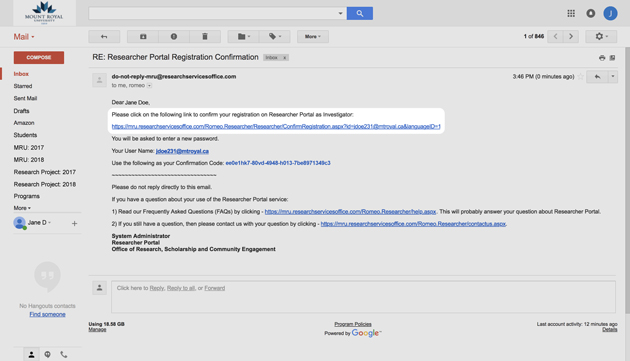Image resolution: width=630 pixels, height=361 pixels.
Task: Click the Find someone link
Action: (x=47, y=314)
